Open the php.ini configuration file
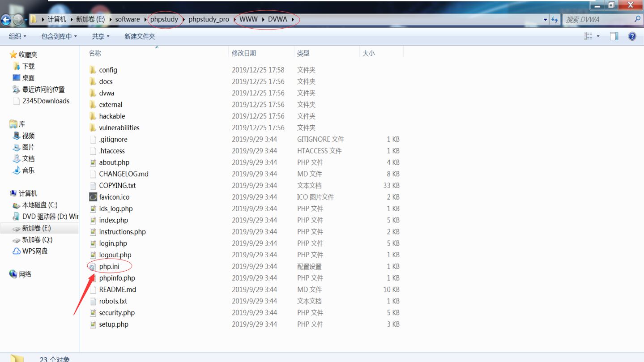This screenshot has width=644, height=362. coord(109,266)
